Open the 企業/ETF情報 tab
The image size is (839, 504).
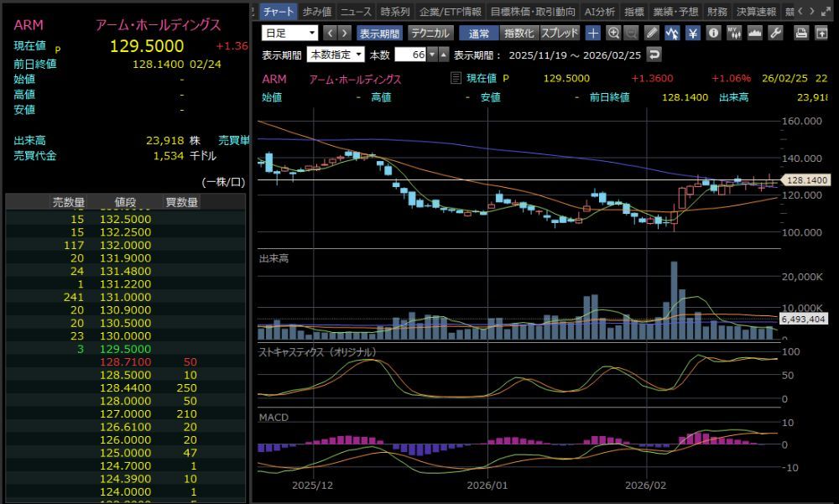450,11
